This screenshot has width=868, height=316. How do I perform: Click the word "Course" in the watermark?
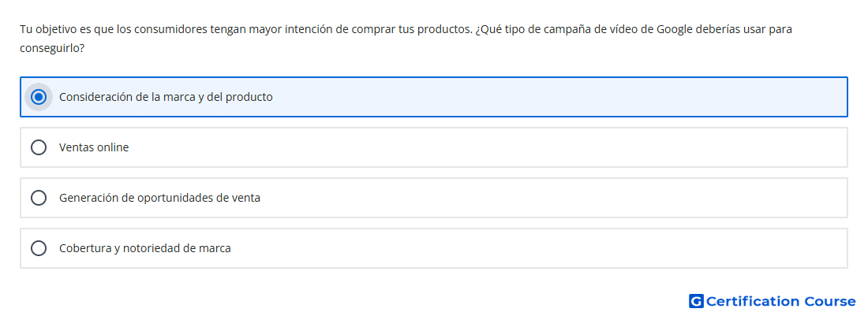pos(830,301)
